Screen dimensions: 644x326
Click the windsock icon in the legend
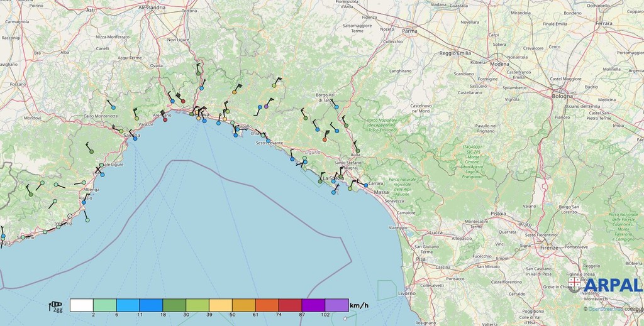(56, 306)
